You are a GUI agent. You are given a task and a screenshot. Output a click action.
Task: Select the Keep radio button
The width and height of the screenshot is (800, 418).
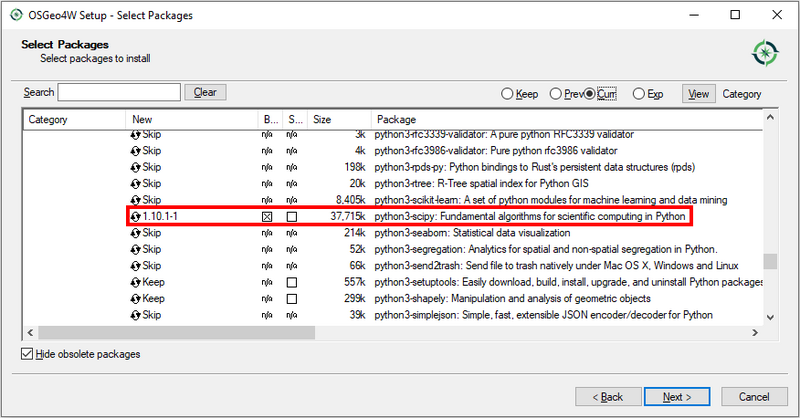507,94
